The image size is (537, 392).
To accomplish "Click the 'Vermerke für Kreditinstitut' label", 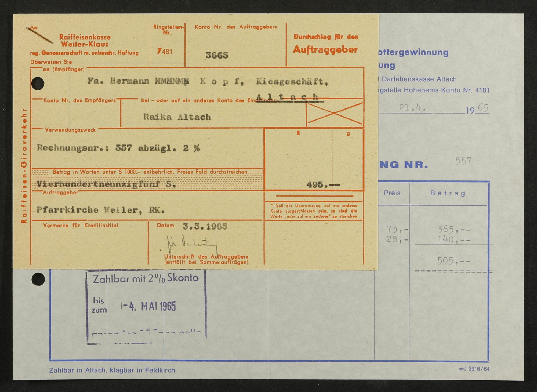I will click(81, 226).
